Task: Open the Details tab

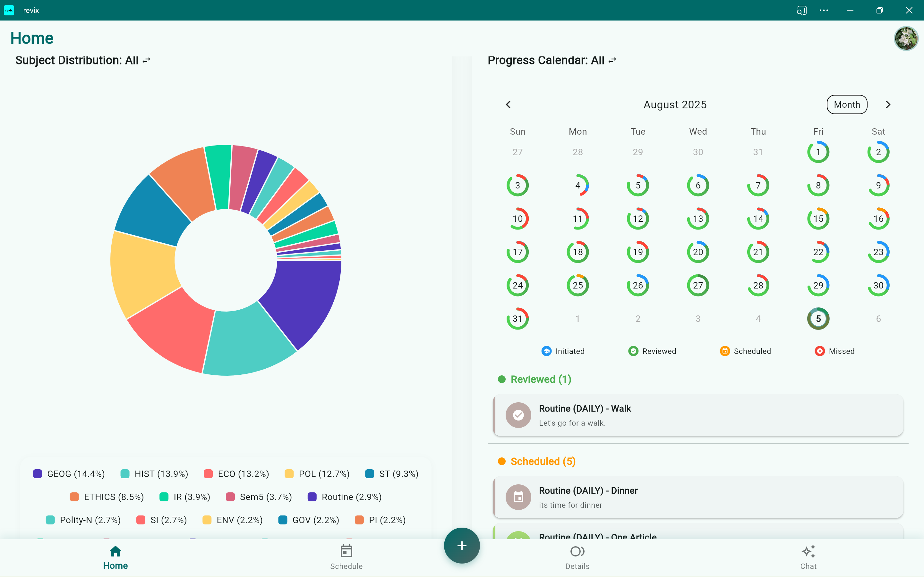Action: coord(577,557)
